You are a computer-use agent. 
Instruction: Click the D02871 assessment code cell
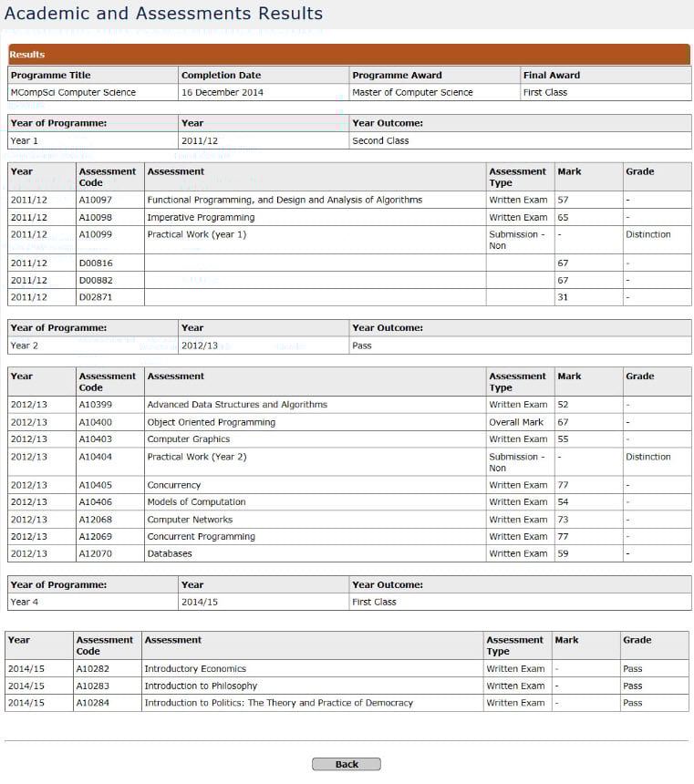(x=96, y=297)
